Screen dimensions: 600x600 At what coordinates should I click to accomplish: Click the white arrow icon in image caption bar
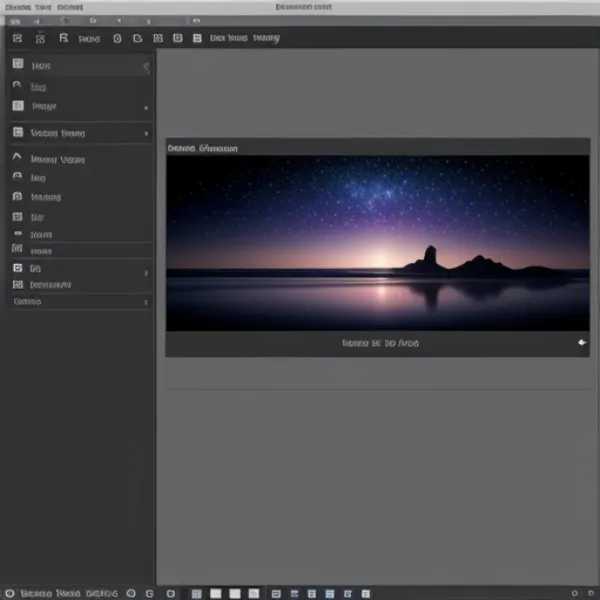point(582,342)
